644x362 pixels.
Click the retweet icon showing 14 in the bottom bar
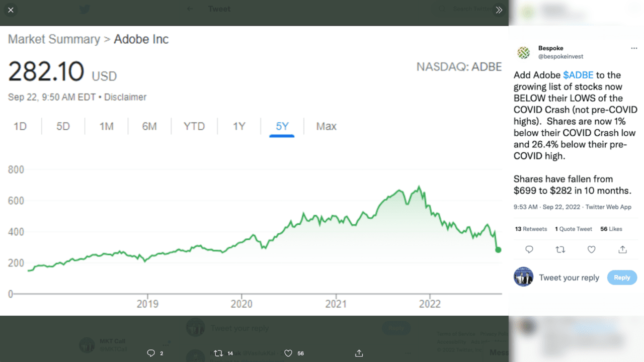(218, 353)
